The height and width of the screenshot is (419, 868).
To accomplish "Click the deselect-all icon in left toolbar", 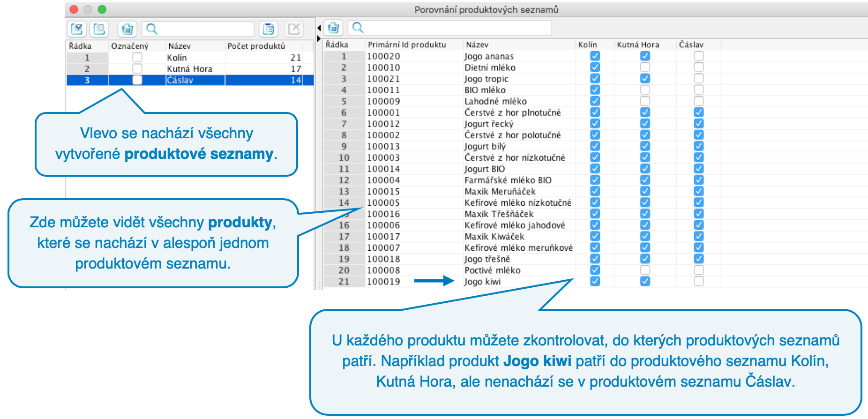I will 99,29.
